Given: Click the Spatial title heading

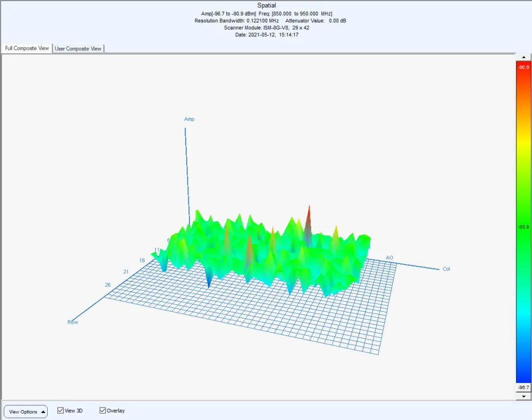Looking at the screenshot, I should click(x=266, y=5).
